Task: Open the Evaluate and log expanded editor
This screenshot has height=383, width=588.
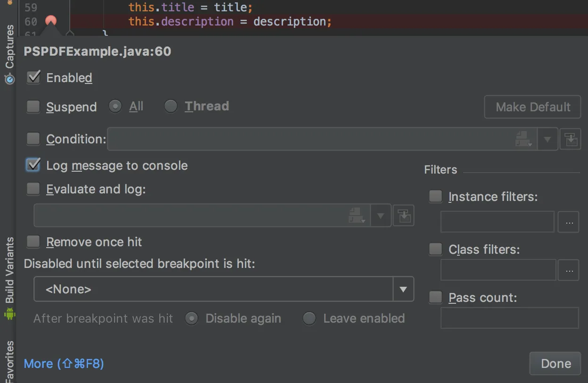Action: tap(403, 215)
